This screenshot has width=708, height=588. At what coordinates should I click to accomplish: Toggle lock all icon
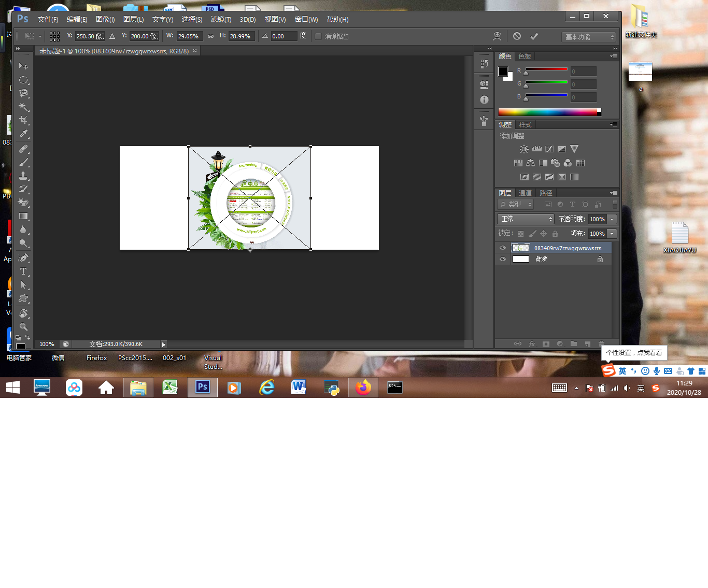[555, 234]
